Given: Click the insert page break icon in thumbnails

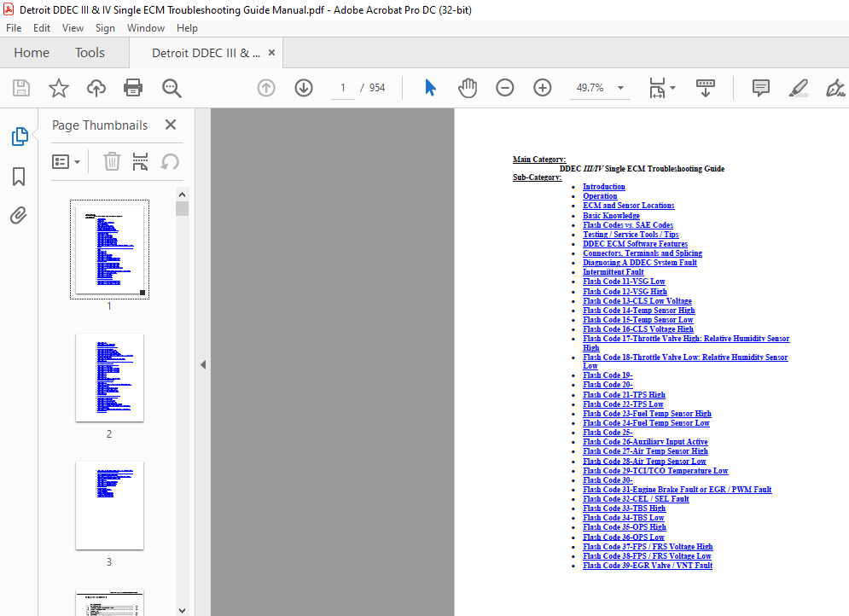Looking at the screenshot, I should (140, 161).
